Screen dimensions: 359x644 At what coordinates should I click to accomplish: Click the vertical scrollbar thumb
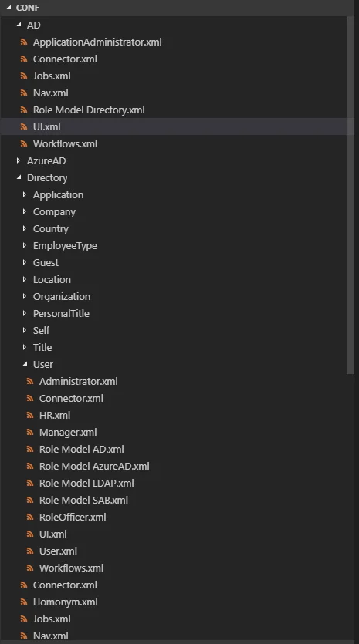(351, 195)
